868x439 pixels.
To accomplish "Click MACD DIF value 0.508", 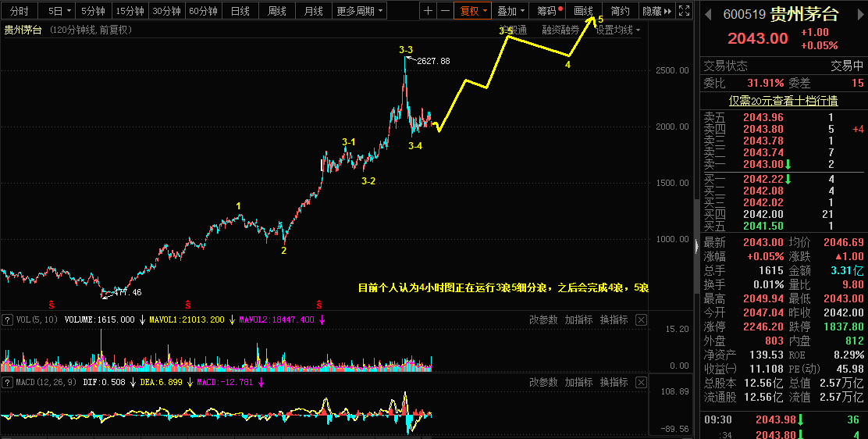I will [113, 383].
